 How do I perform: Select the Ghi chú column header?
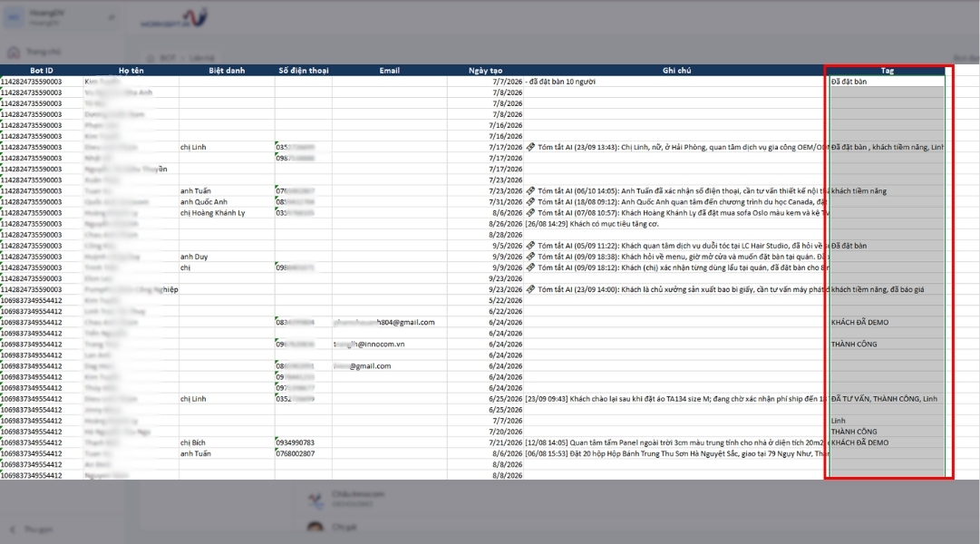tap(676, 71)
